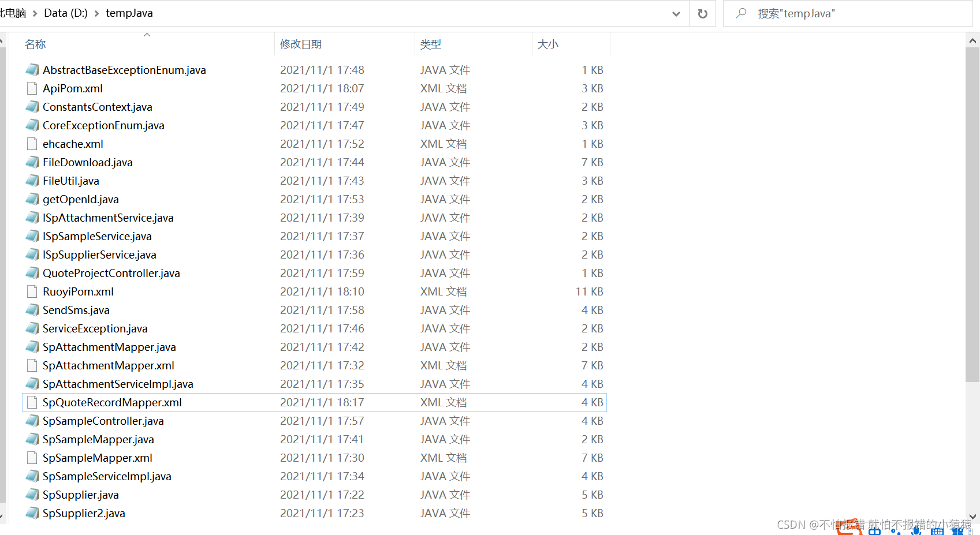Image resolution: width=980 pixels, height=535 pixels.
Task: Click the SpAttachmentServiceImpl.java file icon
Action: tap(32, 384)
